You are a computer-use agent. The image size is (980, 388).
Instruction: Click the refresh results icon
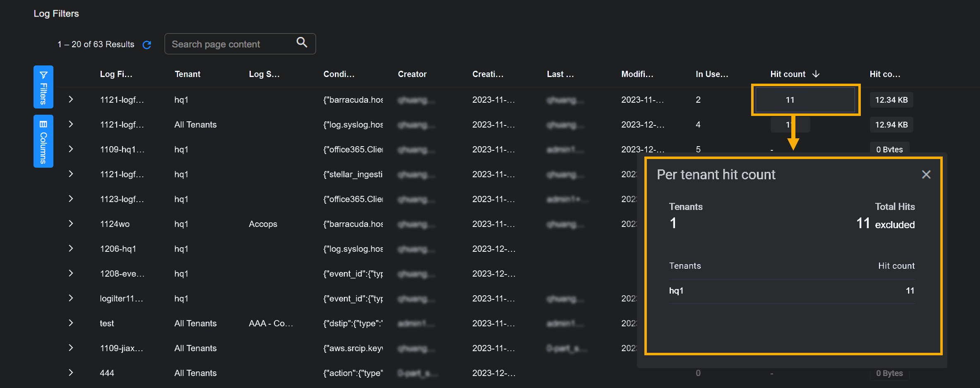coord(147,45)
